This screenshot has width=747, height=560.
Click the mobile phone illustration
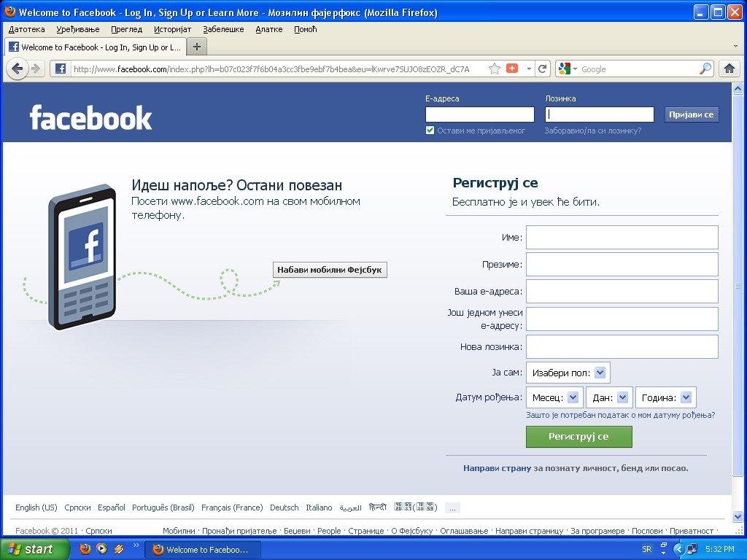(82, 257)
